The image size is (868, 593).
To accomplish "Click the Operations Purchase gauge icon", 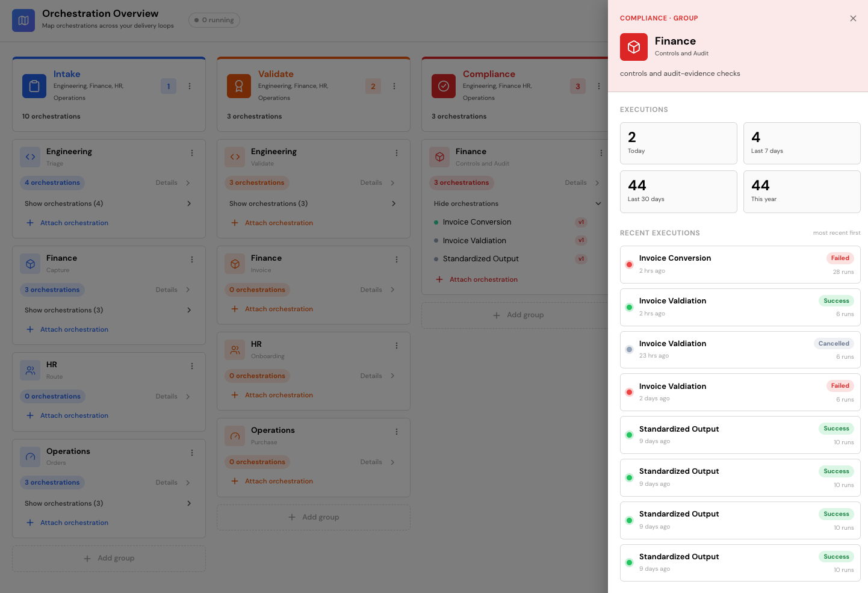I will click(235, 436).
